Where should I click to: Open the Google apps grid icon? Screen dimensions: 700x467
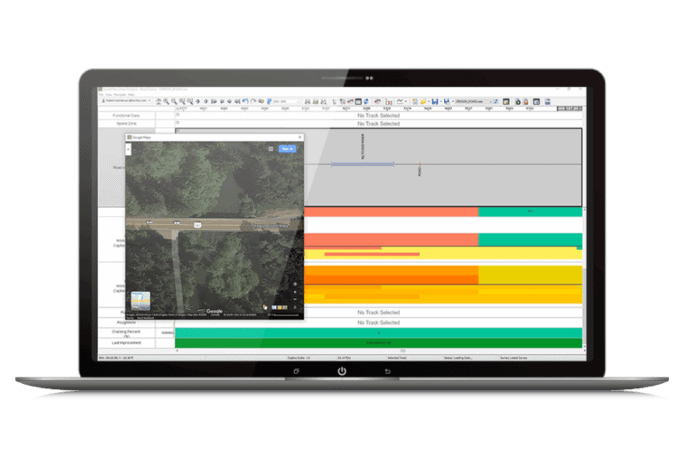(x=270, y=148)
